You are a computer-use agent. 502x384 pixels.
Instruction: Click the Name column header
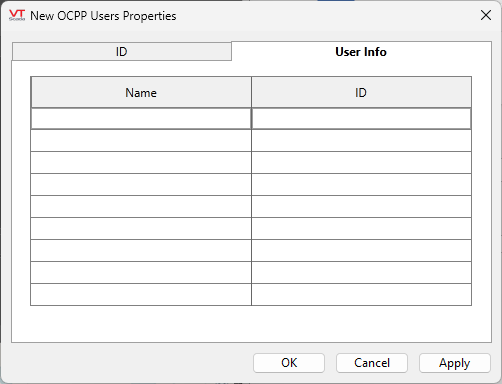tap(141, 92)
